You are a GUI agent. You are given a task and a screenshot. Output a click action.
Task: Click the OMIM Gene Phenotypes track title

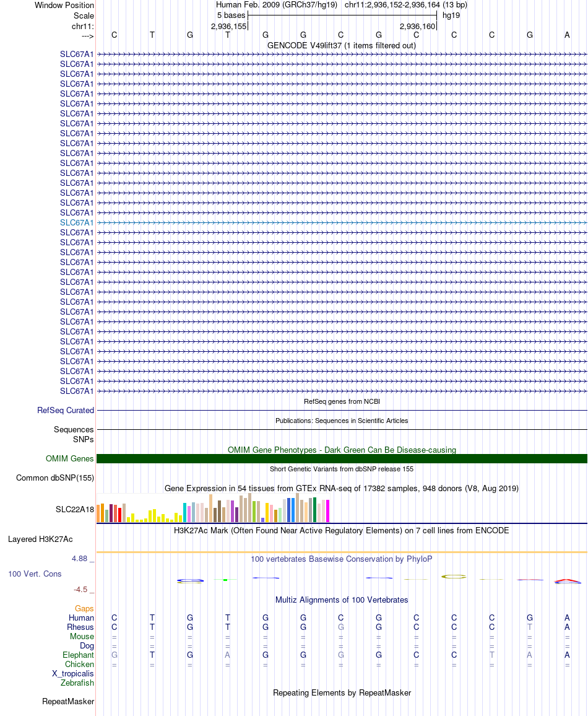(x=342, y=450)
